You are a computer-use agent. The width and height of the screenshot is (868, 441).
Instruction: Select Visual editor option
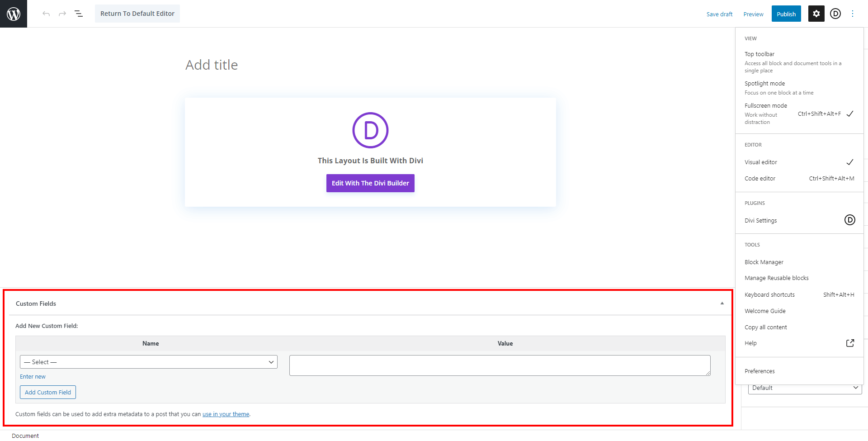[x=799, y=162]
